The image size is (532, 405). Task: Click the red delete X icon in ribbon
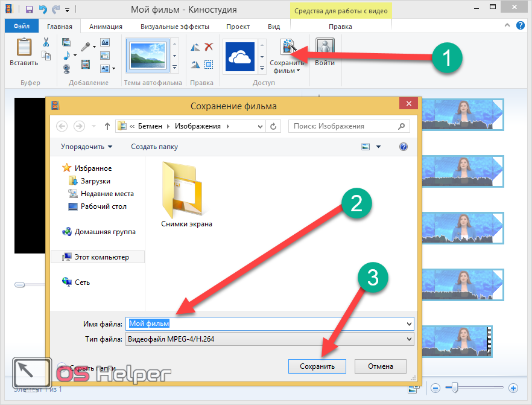coord(209,47)
